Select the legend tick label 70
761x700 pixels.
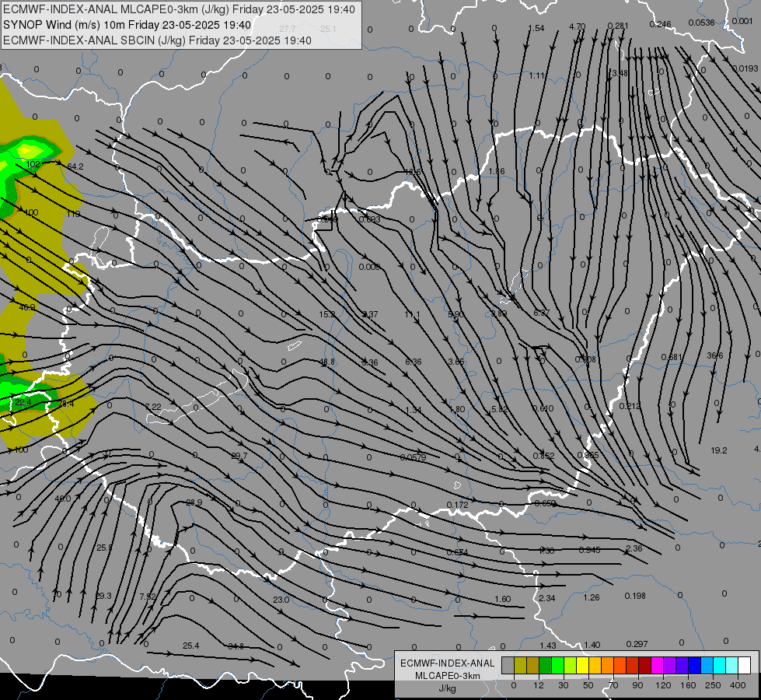coord(613,685)
